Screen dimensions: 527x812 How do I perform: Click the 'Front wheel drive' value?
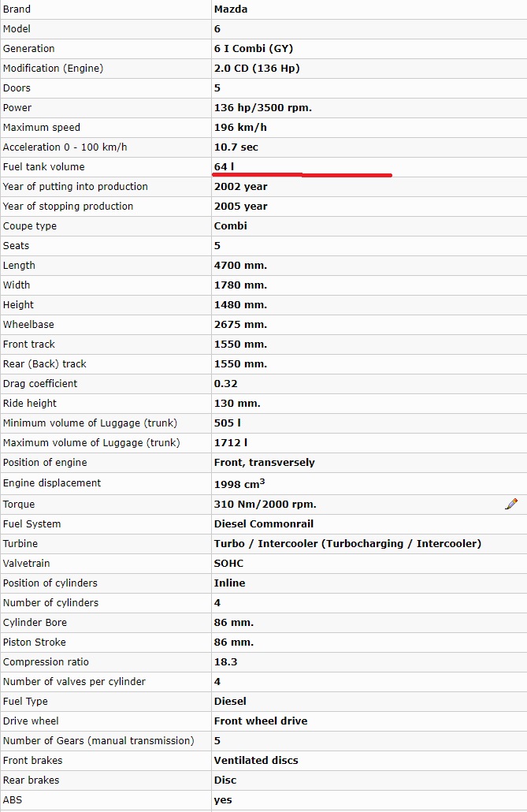261,721
